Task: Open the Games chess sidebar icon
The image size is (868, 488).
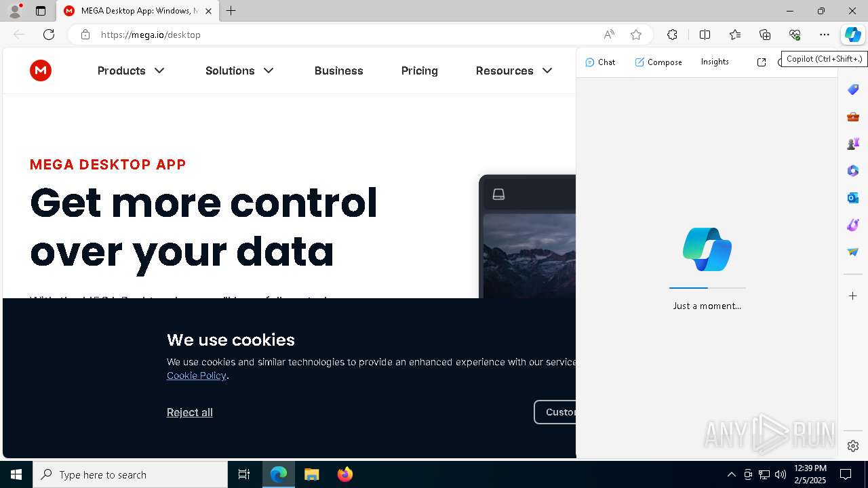Action: [x=853, y=144]
